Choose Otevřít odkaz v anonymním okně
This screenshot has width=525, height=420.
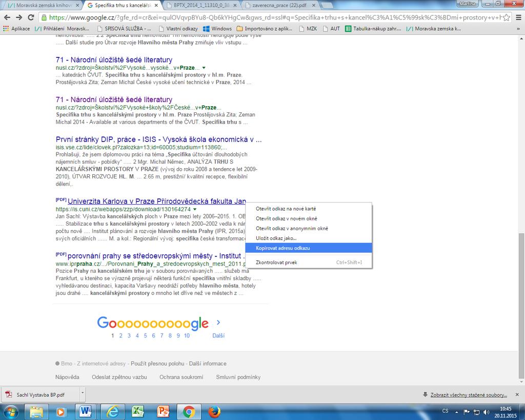[309, 228]
